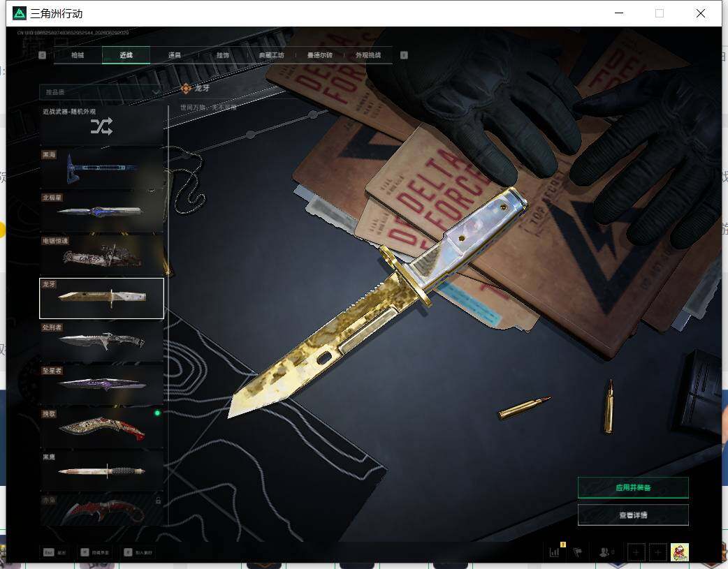Select the 黑鹰 knife skin

102,471
